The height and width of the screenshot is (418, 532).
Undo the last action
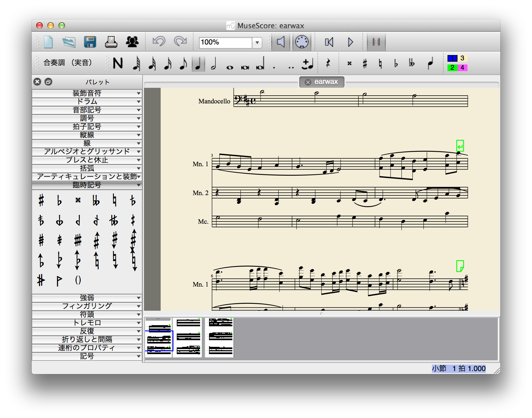coord(159,42)
